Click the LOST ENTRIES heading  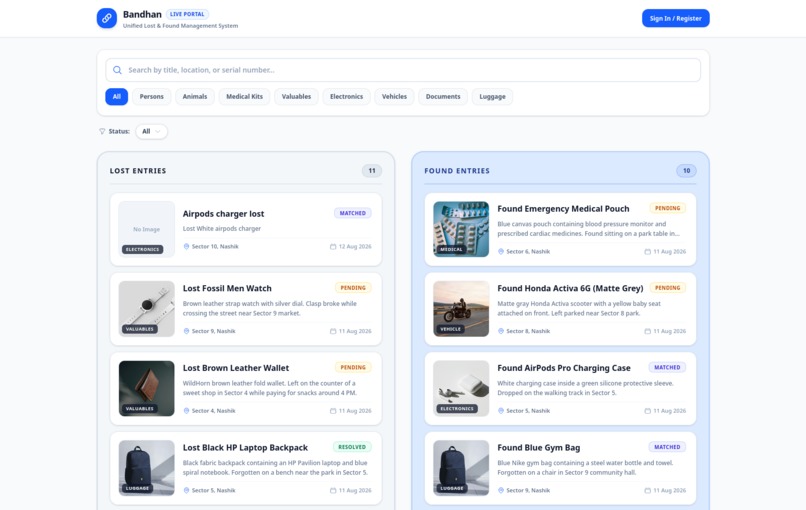(138, 171)
